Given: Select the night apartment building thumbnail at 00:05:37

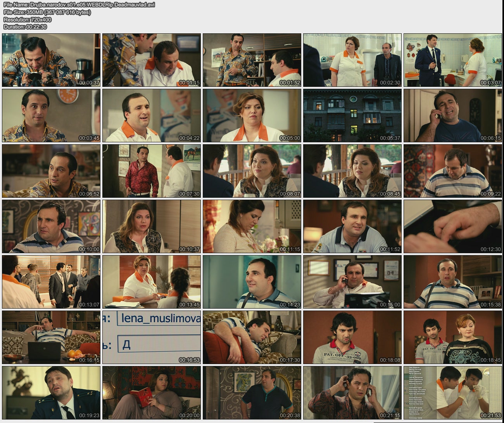Looking at the screenshot, I should coord(352,116).
